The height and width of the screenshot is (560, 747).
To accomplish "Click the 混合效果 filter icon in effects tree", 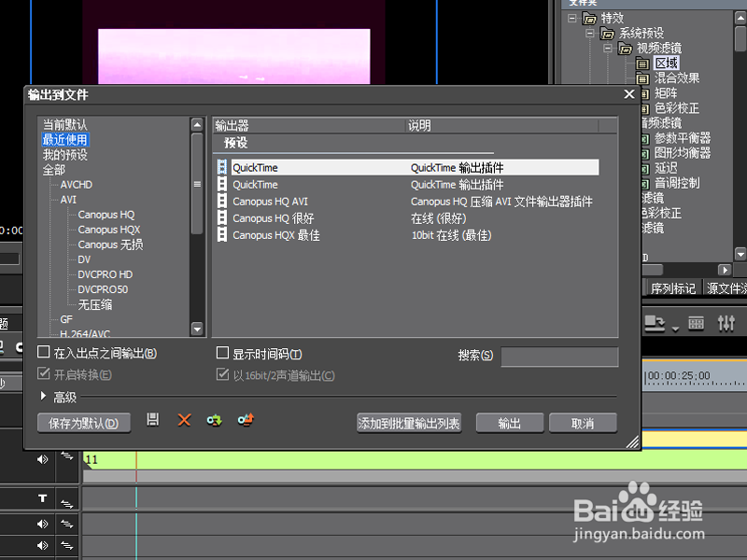I will tap(642, 78).
